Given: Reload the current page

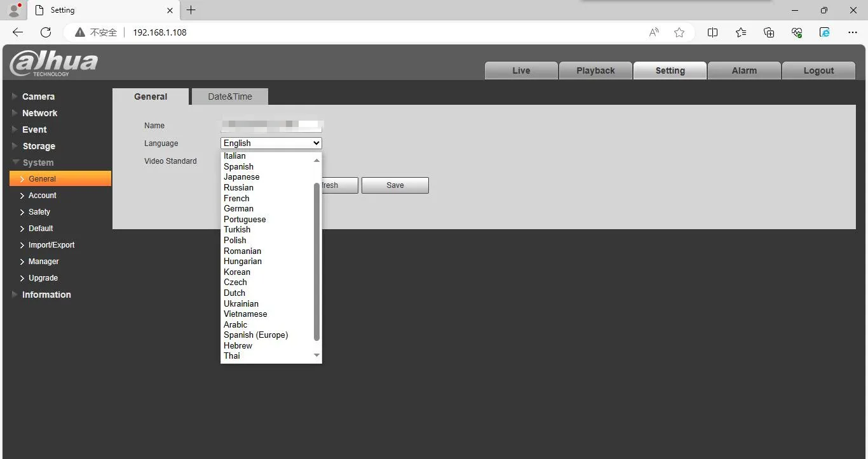Looking at the screenshot, I should click(46, 32).
